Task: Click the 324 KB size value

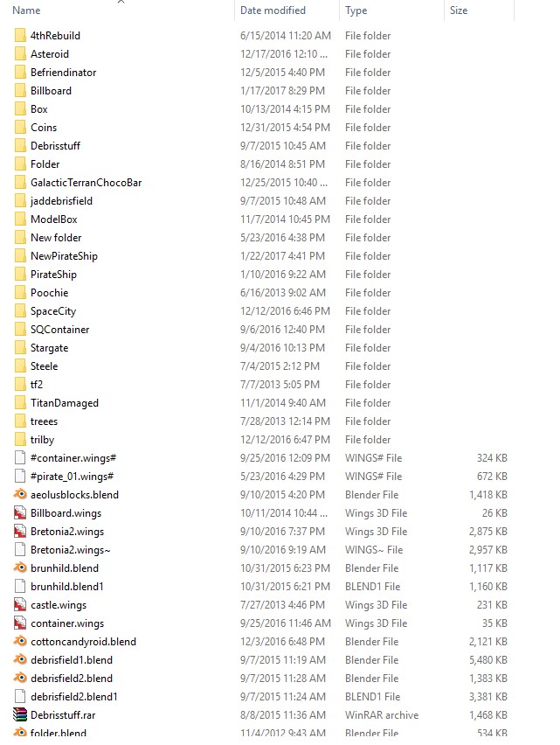Action: [492, 458]
